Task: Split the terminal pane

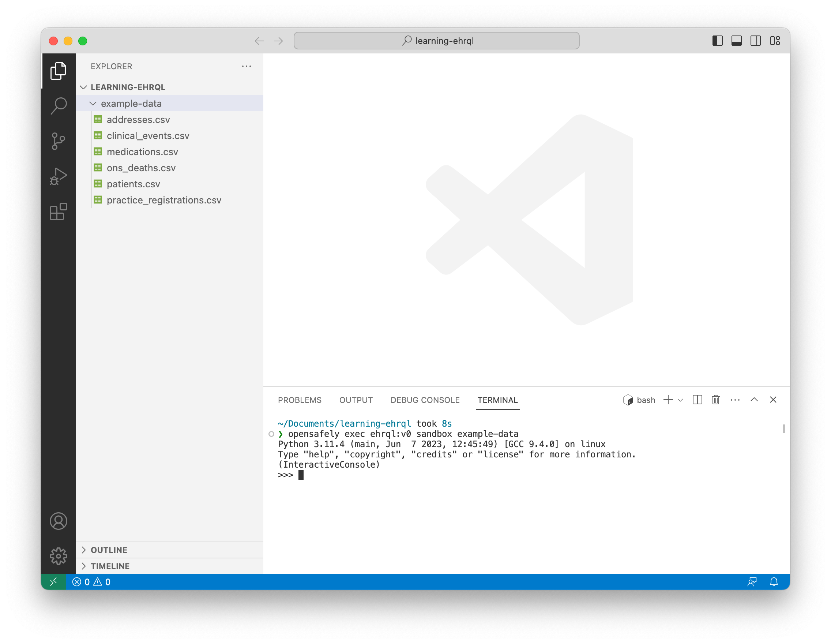Action: click(x=697, y=400)
